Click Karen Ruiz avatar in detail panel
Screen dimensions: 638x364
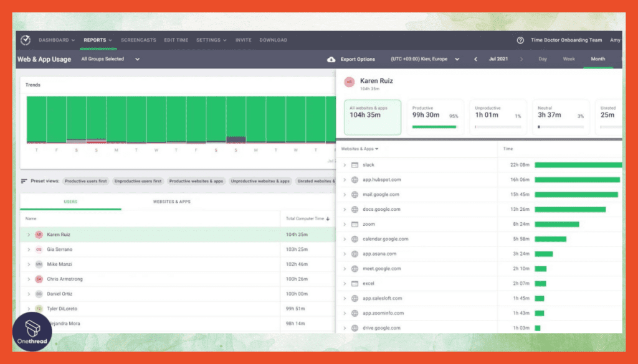(x=349, y=82)
